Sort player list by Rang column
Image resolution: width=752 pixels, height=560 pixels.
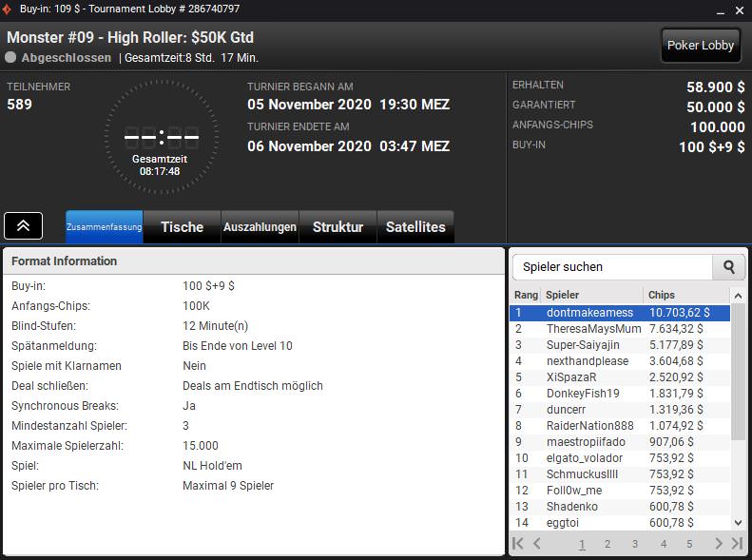point(526,295)
